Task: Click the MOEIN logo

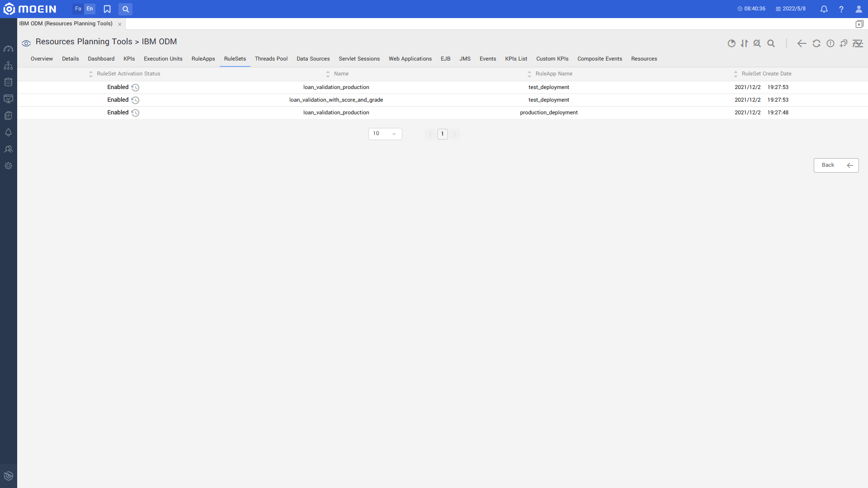Action: point(30,9)
